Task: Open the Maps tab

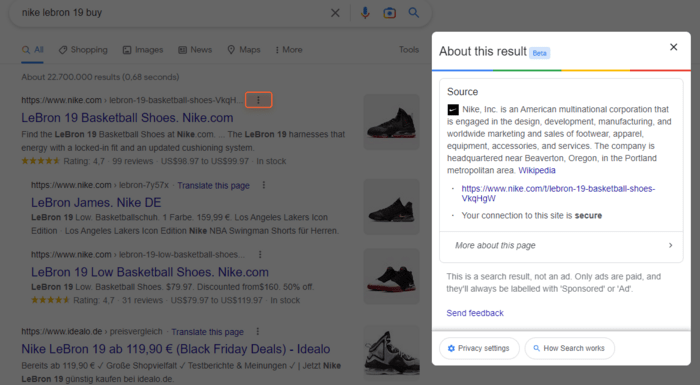Action: (244, 50)
